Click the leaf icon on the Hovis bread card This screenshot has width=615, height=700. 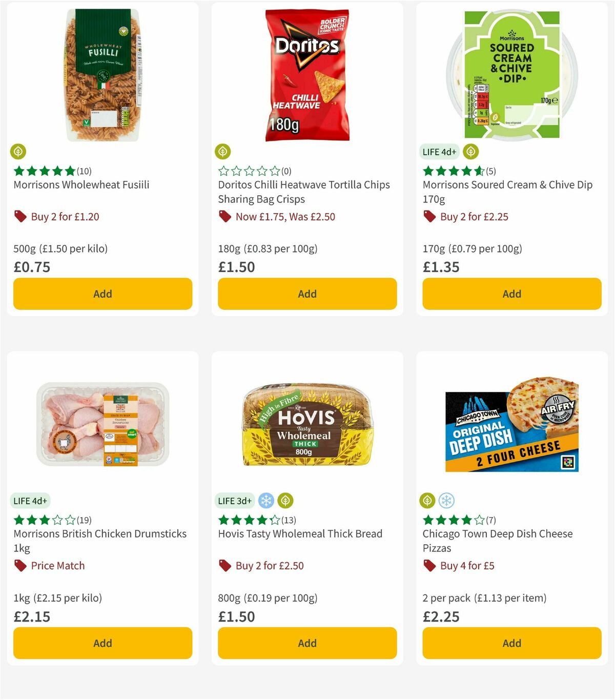click(285, 501)
